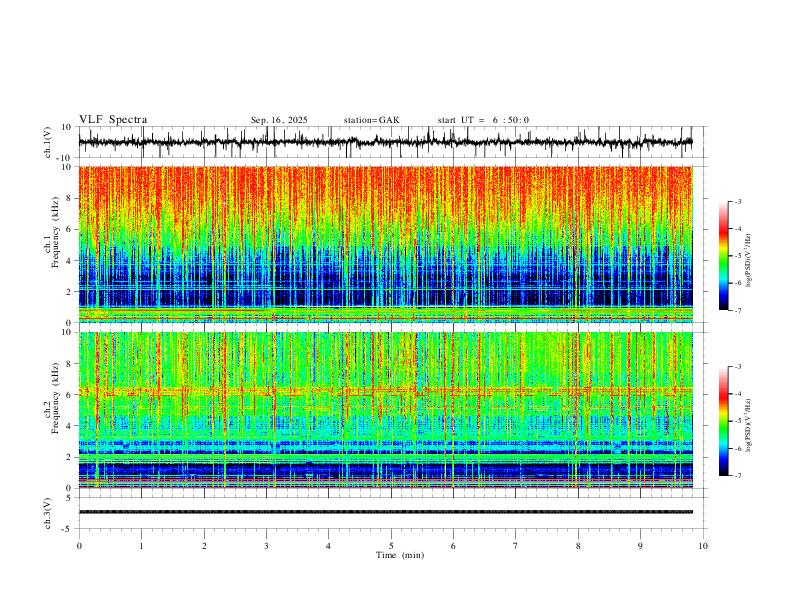Click the "-3" label on ch.2 color bar
This screenshot has width=792, height=612.
(738, 367)
